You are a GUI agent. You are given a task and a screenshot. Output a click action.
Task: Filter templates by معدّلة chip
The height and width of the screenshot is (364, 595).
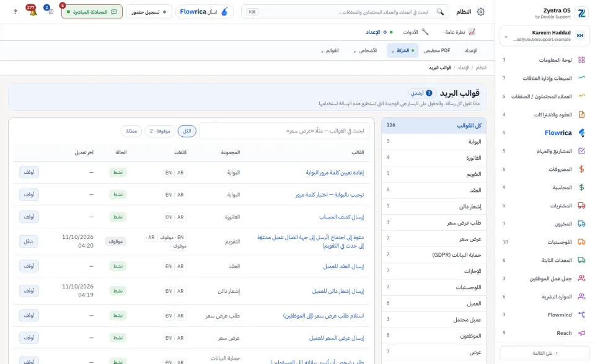point(131,131)
